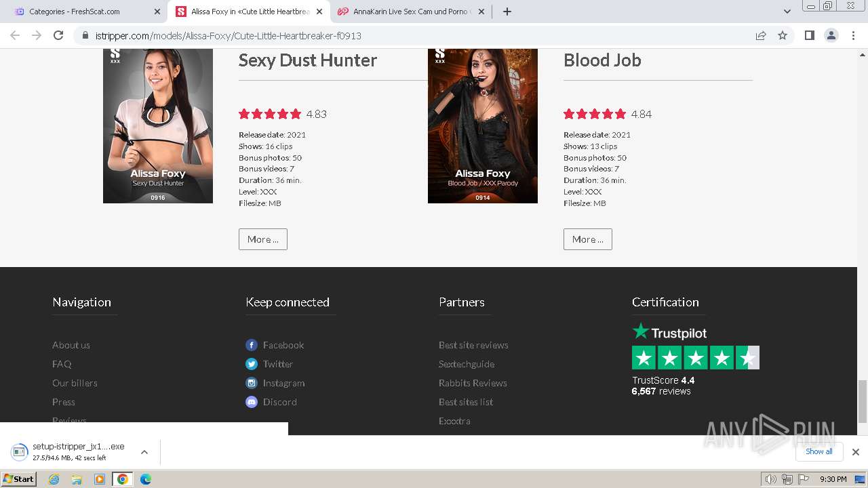Open the browser side panel
The width and height of the screenshot is (868, 488).
pyautogui.click(x=809, y=35)
